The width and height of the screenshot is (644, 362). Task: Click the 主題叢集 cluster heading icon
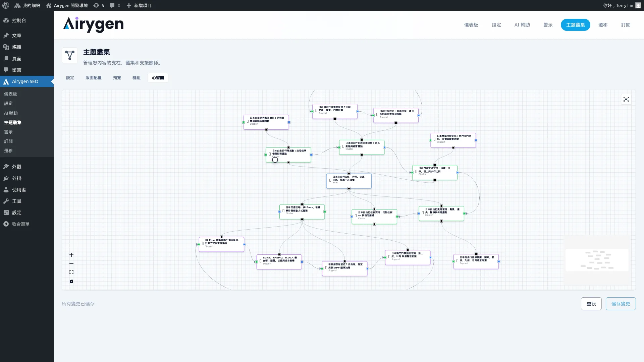pos(70,55)
